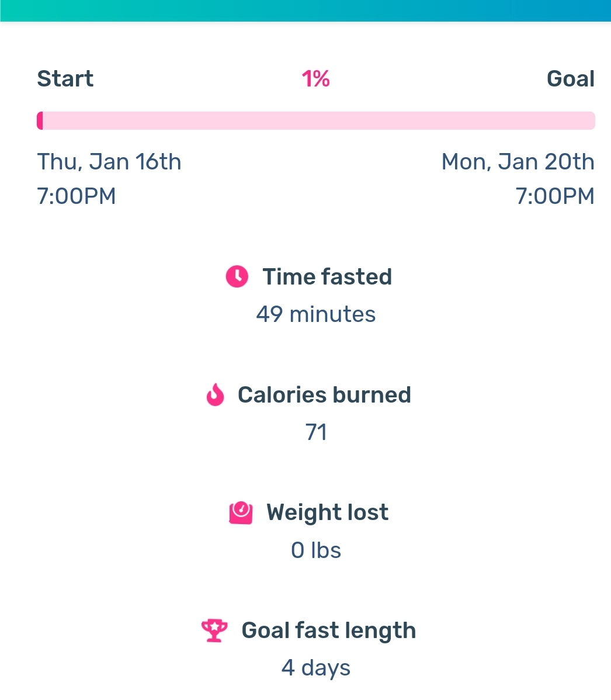The height and width of the screenshot is (700, 611).
Task: Click the Calories burned heading
Action: (324, 394)
